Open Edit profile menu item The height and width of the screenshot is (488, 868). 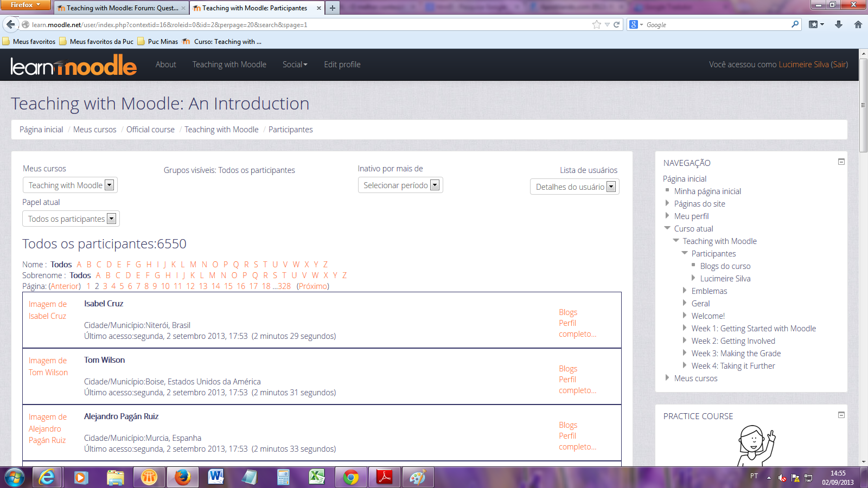342,65
